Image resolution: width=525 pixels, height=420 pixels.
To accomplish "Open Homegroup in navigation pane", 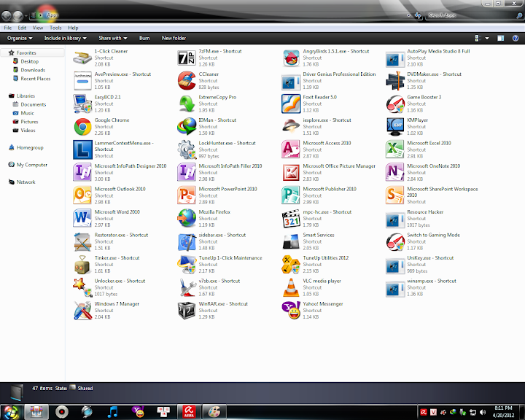I will pyautogui.click(x=30, y=148).
